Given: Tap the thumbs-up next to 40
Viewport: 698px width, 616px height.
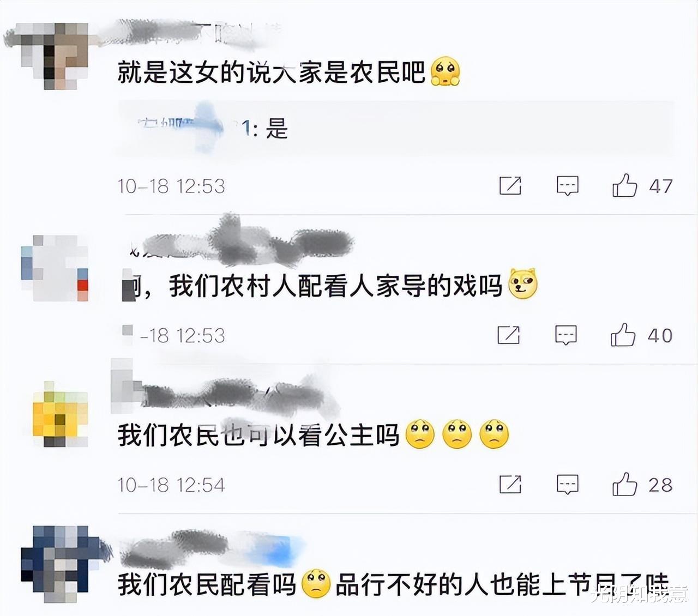Looking at the screenshot, I should tap(623, 335).
